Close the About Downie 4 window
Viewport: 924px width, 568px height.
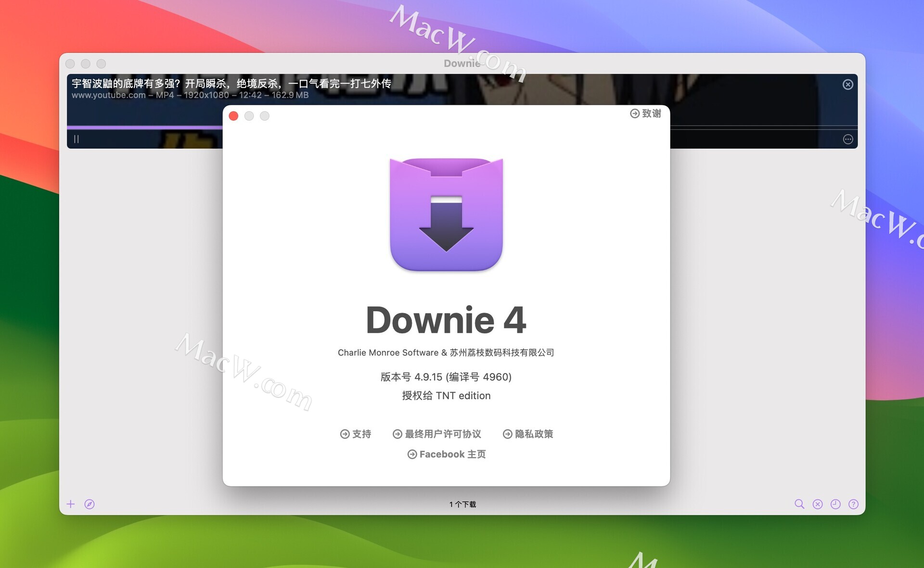coord(234,116)
